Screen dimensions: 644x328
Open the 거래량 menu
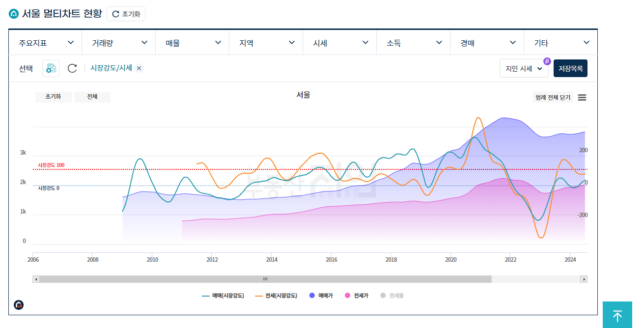119,43
